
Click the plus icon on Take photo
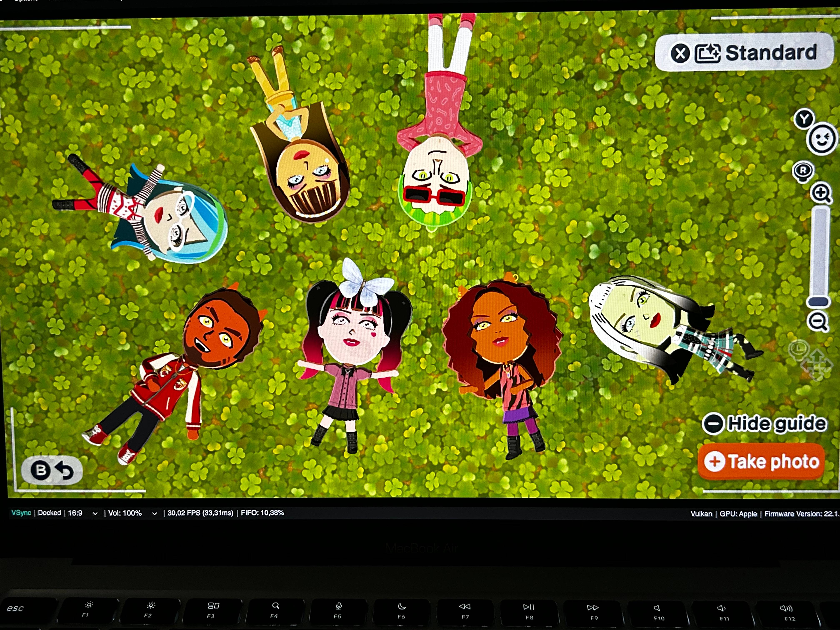714,462
